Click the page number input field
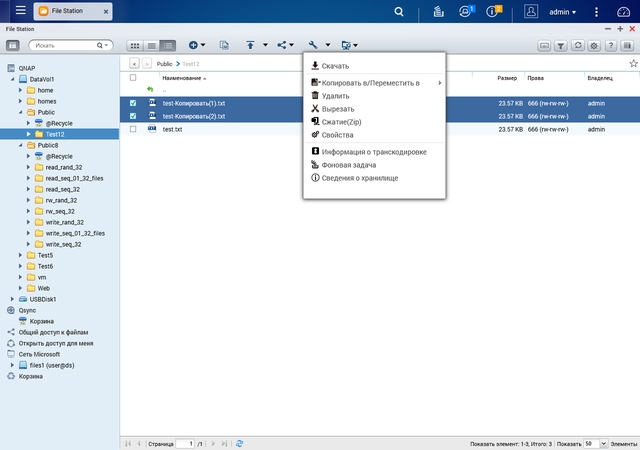 point(185,442)
